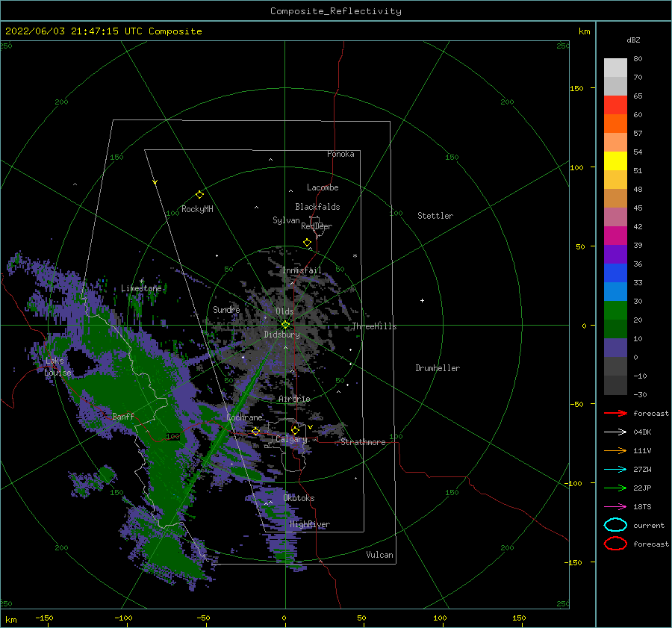Select the blue 36 dBZ color swatch
Image resolution: width=672 pixels, height=628 pixels.
pos(615,273)
